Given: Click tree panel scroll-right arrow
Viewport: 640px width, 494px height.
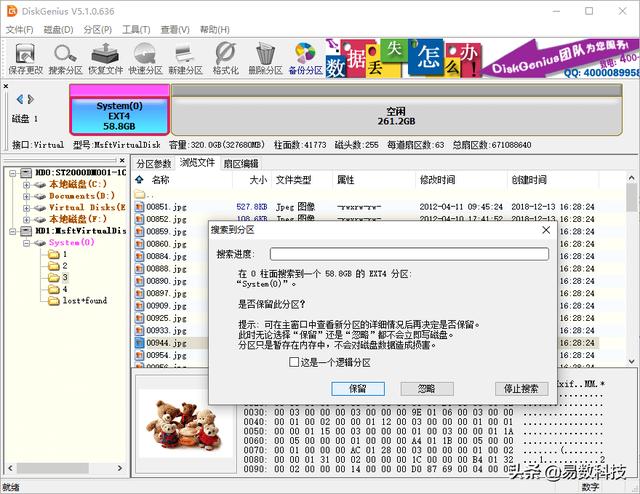Looking at the screenshot, I should (120, 468).
